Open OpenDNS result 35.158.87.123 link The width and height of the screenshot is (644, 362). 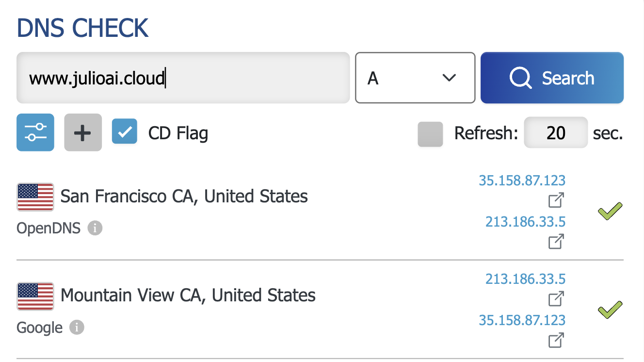[522, 181]
